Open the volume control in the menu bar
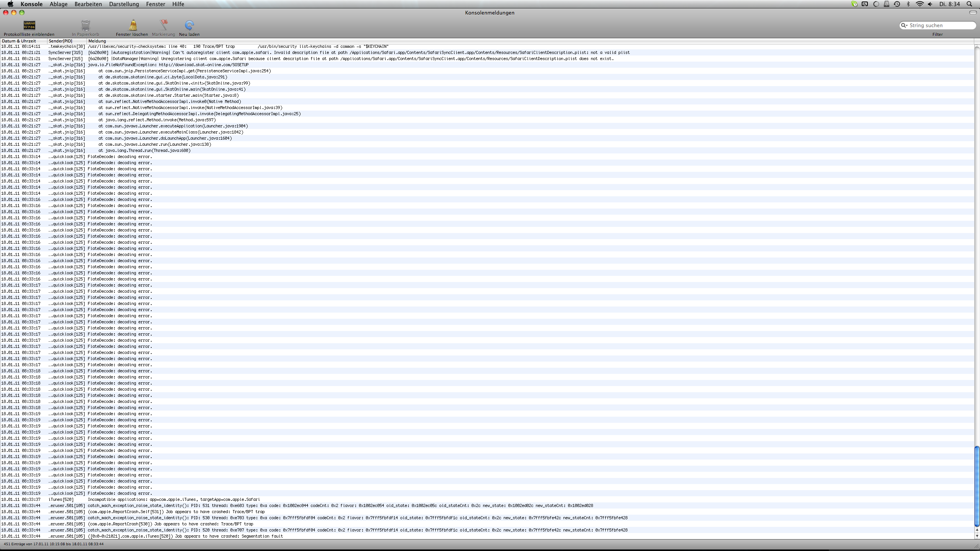This screenshot has width=980, height=551. coord(930,4)
